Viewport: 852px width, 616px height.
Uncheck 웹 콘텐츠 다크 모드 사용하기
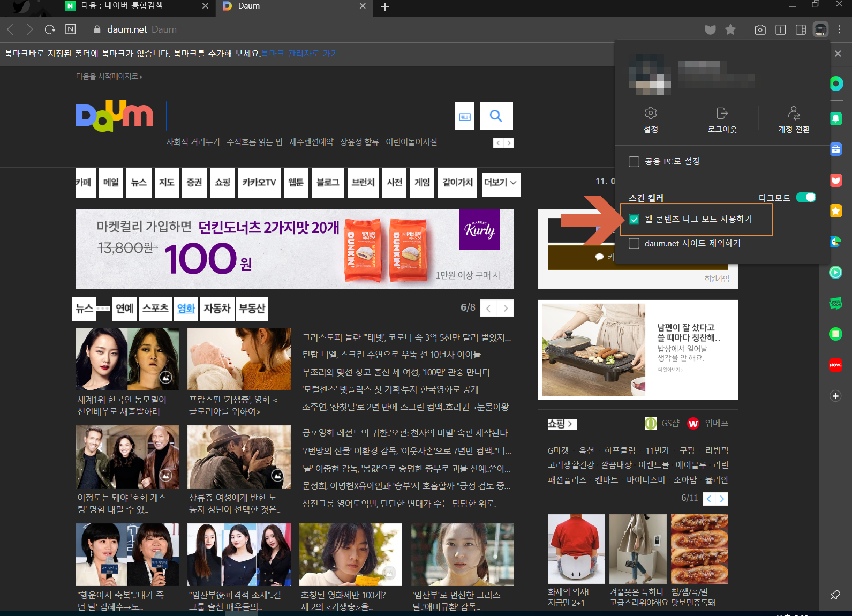[634, 220]
